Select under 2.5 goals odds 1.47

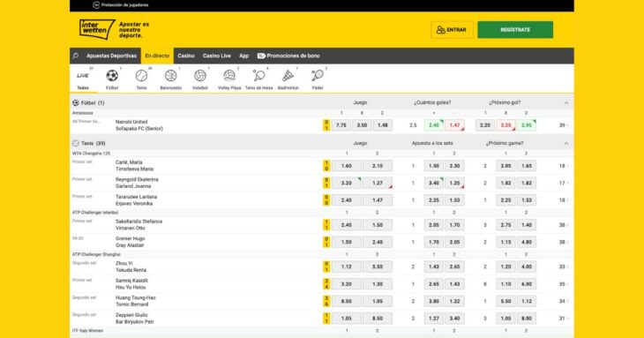[x=454, y=125]
